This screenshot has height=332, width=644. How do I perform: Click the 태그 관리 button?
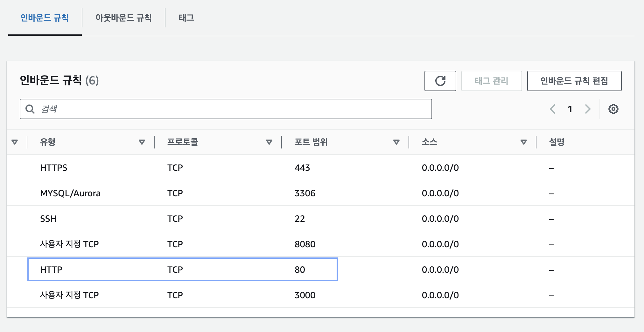pos(492,81)
